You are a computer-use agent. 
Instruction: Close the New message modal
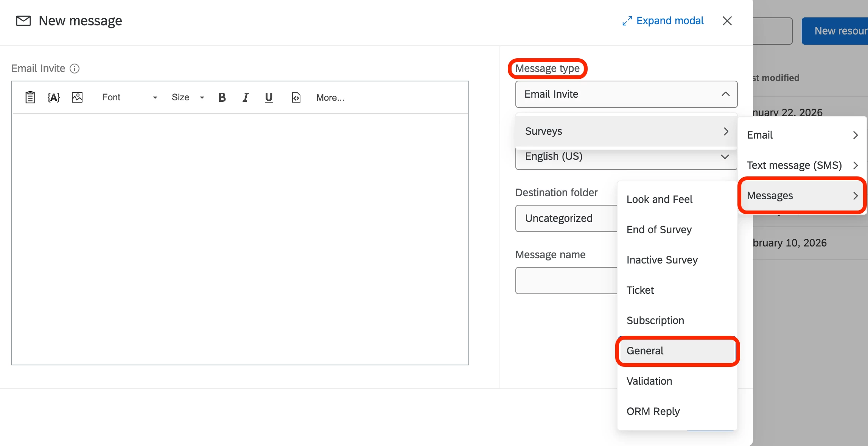point(727,21)
